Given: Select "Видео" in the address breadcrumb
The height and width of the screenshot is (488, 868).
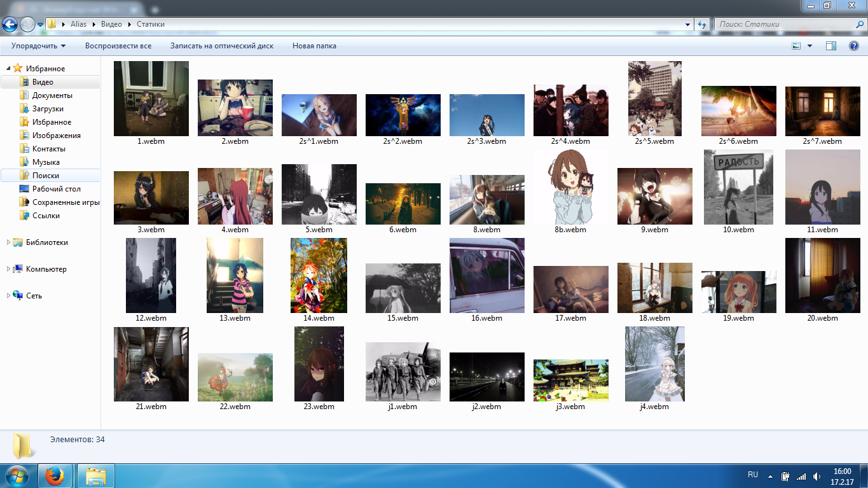Looking at the screenshot, I should coord(111,24).
